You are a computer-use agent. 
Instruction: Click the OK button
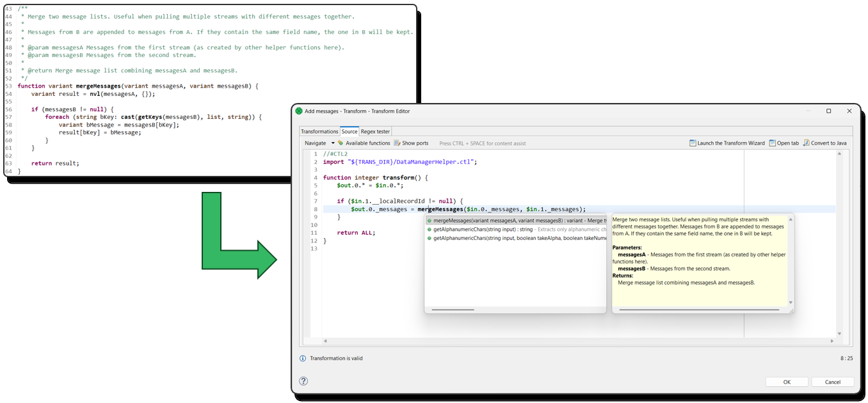787,382
